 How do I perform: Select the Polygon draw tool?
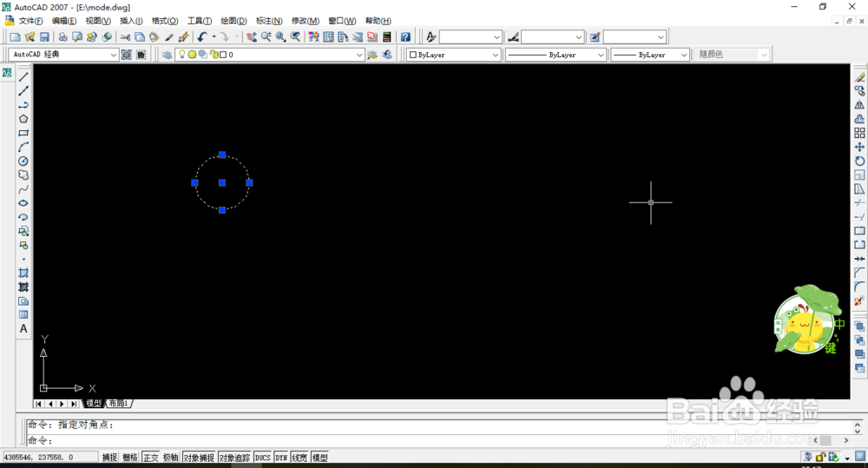point(23,119)
